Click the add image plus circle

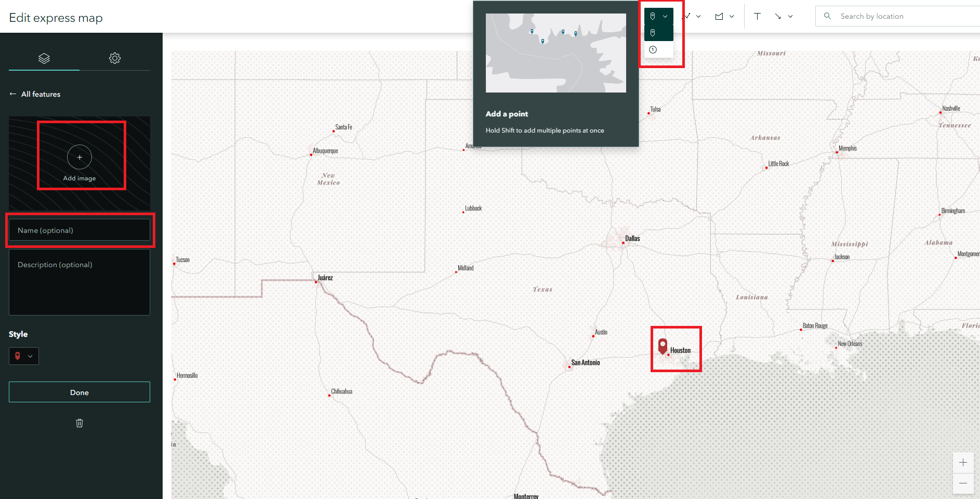click(80, 157)
